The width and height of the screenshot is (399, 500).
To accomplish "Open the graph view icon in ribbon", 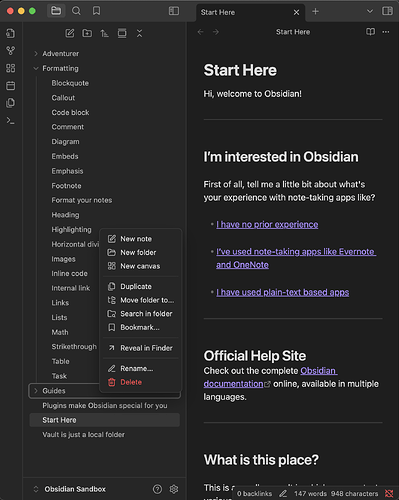I will [11, 51].
